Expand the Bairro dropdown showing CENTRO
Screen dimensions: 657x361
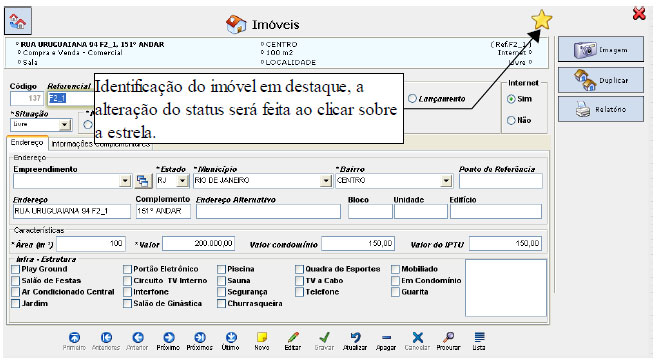coord(446,181)
